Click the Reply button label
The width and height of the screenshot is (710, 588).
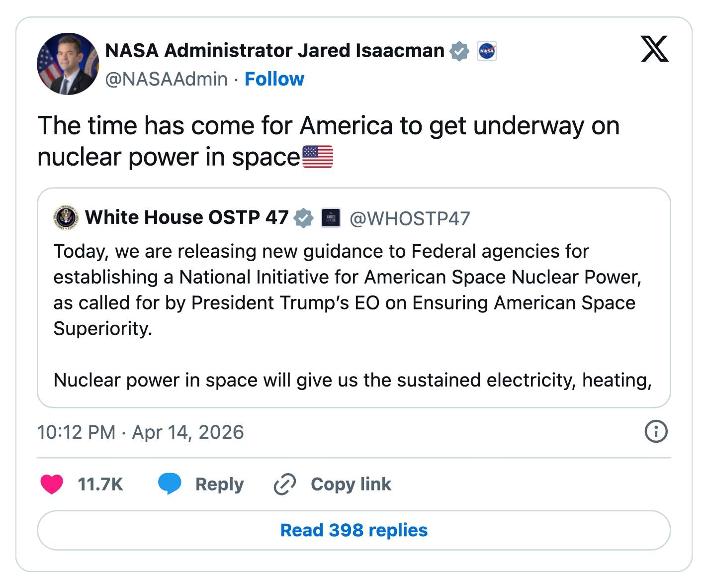(x=219, y=484)
